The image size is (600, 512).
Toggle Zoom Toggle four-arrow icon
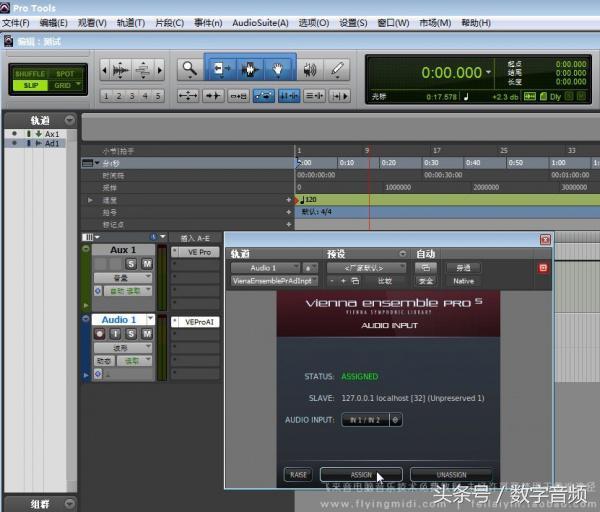click(x=188, y=96)
